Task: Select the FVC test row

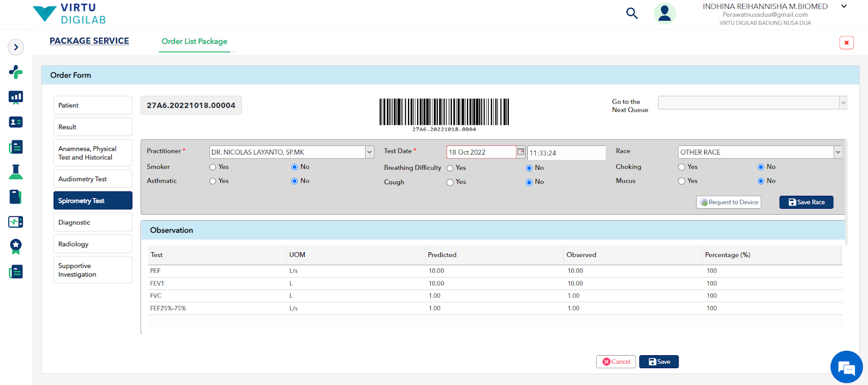Action: tap(495, 296)
